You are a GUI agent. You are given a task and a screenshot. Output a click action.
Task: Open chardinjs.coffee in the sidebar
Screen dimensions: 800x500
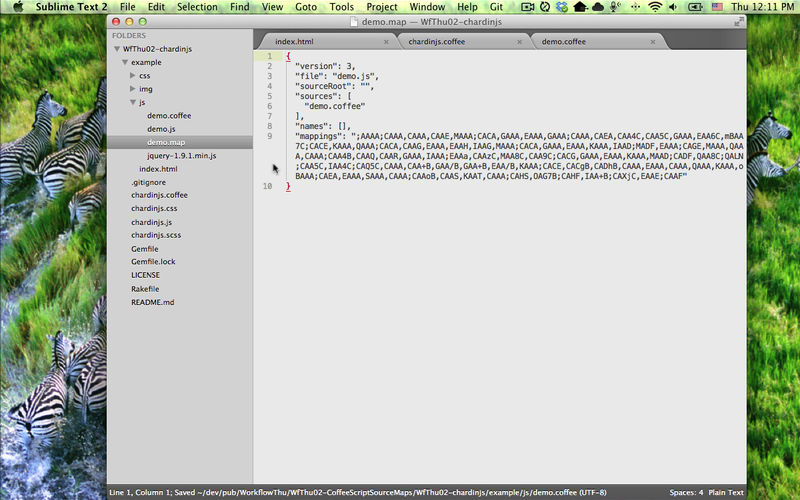click(159, 195)
